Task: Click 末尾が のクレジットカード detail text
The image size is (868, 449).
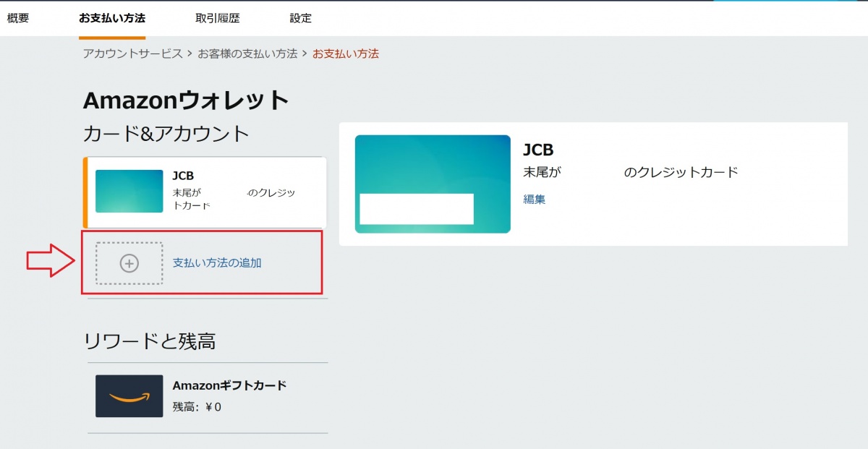Action: [x=631, y=173]
